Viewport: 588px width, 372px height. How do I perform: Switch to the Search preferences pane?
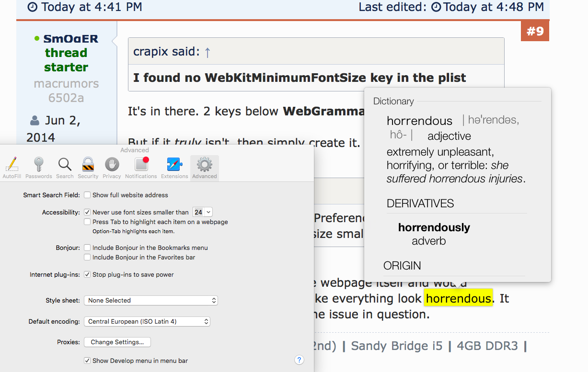coord(65,168)
